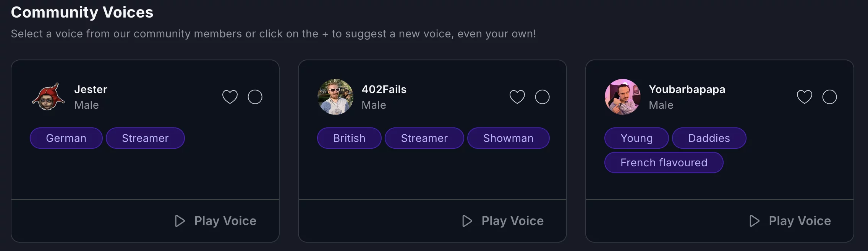Select the German tag on Jester
Screen dimensions: 868x251
[66, 138]
